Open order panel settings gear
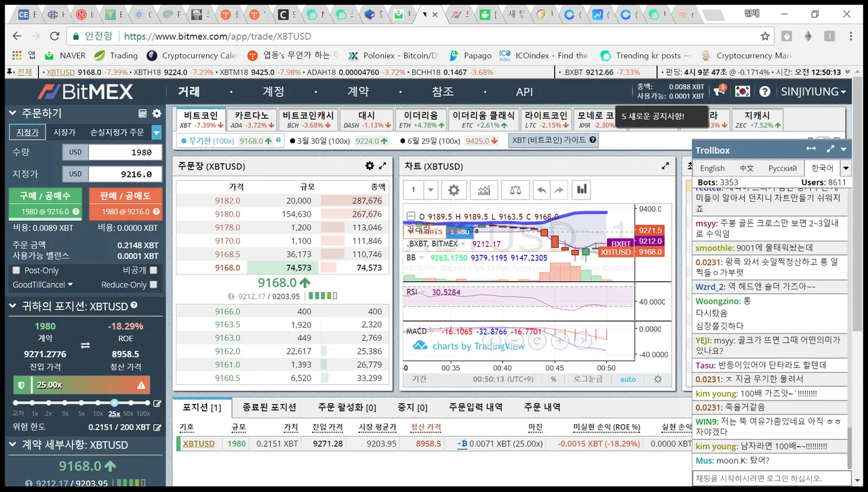Screen dimensions: 868x492 coord(157,113)
